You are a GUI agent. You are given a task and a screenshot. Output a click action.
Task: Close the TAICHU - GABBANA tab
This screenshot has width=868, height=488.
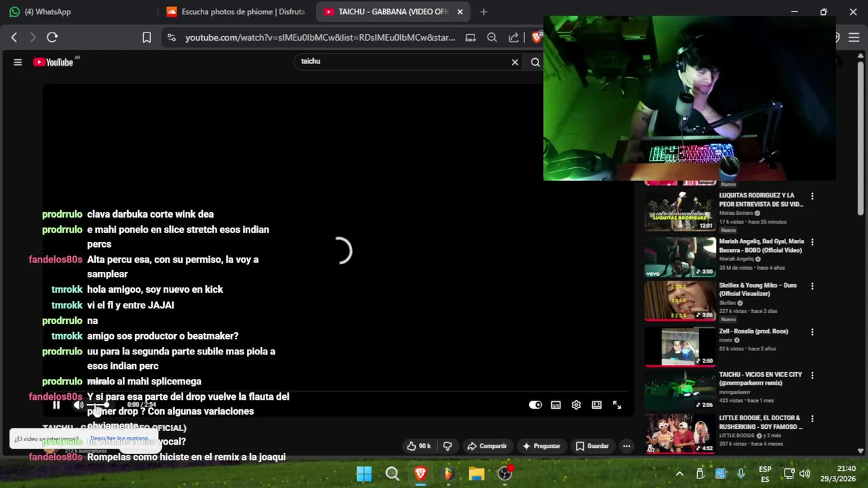[x=460, y=12]
